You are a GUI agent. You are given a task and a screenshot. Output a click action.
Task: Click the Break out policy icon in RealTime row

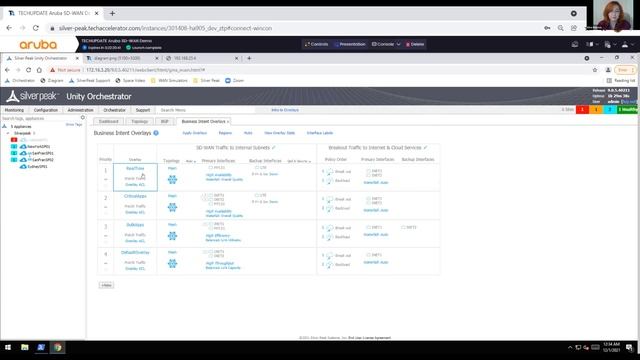point(330,172)
